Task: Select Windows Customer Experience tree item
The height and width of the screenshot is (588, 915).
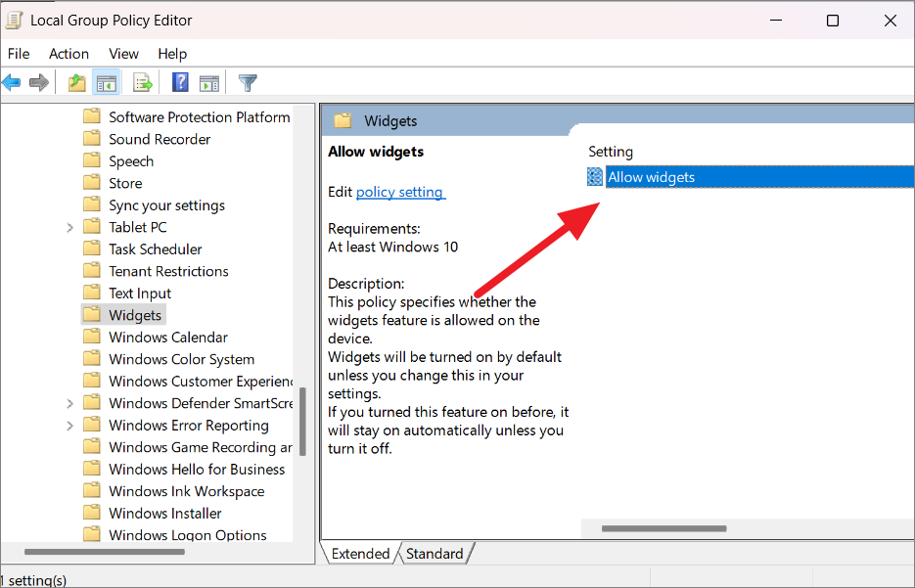Action: pos(201,381)
